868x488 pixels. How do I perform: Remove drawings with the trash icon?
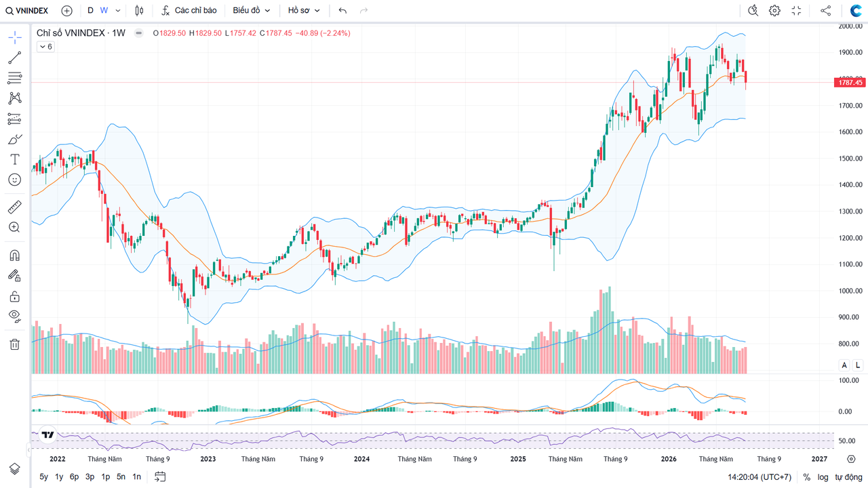click(x=14, y=344)
